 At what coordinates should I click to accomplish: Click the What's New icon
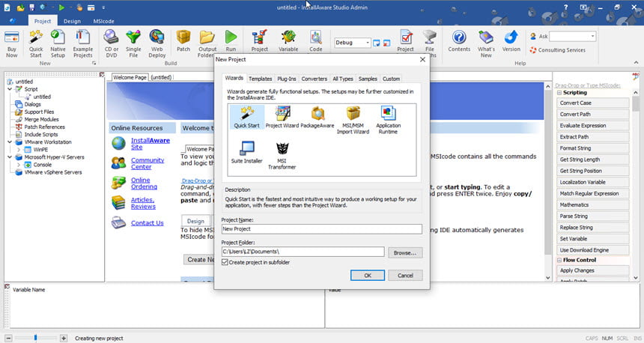click(x=486, y=43)
